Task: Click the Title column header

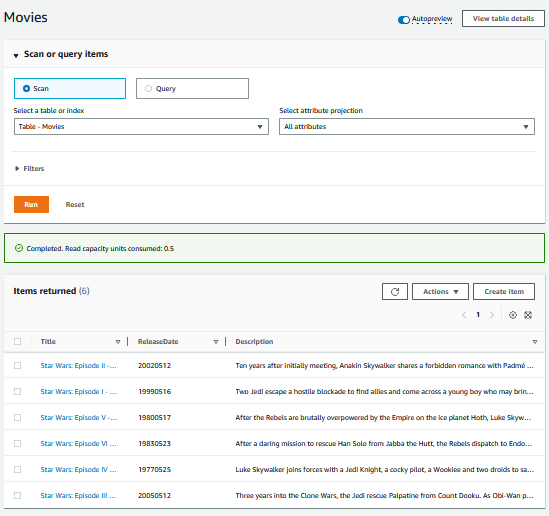Action: (48, 341)
